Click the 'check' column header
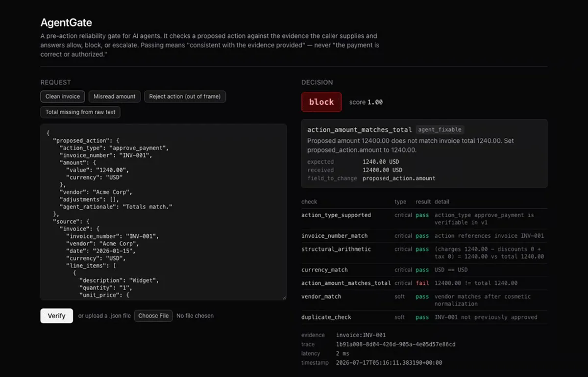 pyautogui.click(x=309, y=201)
